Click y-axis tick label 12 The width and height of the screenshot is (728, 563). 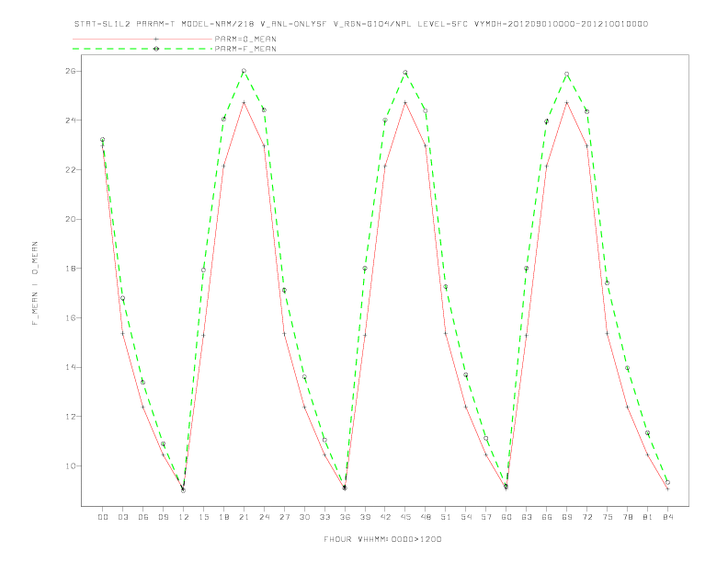click(71, 416)
